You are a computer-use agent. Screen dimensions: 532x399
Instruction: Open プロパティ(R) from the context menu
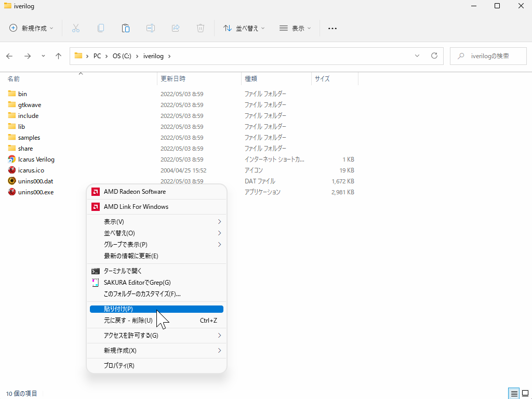pos(156,365)
